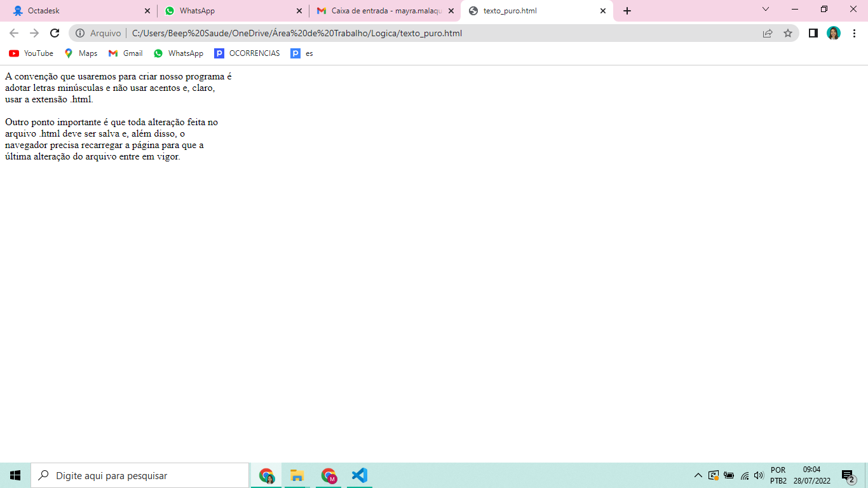
Task: Switch to the WhatsApp tab
Action: tap(232, 11)
